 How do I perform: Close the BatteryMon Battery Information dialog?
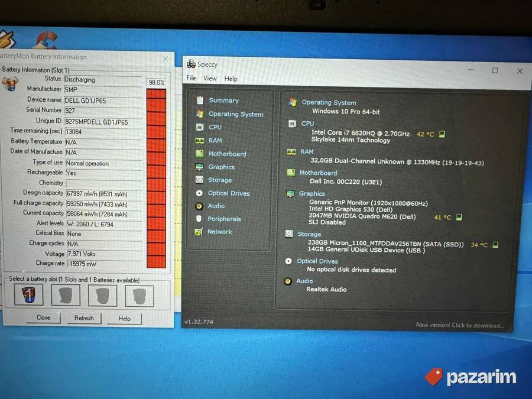(x=166, y=59)
